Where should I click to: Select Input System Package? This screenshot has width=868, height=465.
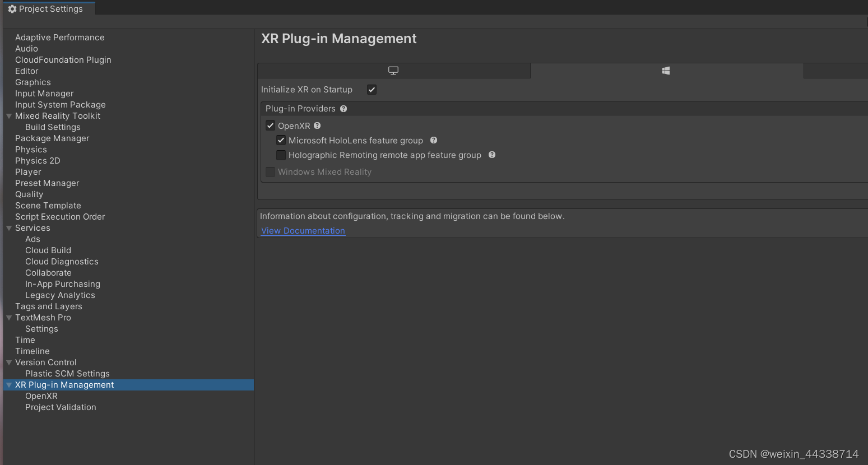[x=61, y=105]
